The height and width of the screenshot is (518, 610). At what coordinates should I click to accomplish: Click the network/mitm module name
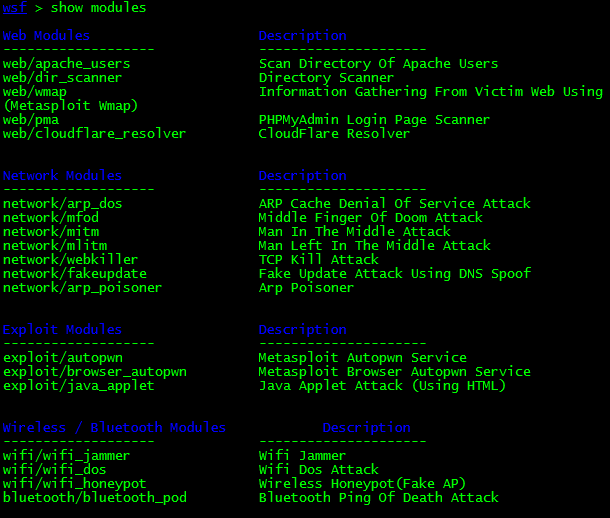(x=51, y=232)
